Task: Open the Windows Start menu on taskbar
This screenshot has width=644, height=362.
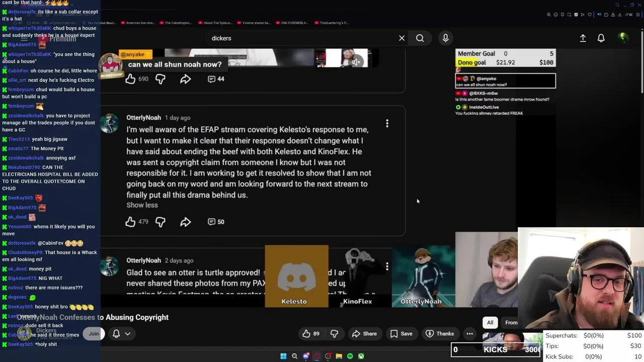Action: point(283,356)
